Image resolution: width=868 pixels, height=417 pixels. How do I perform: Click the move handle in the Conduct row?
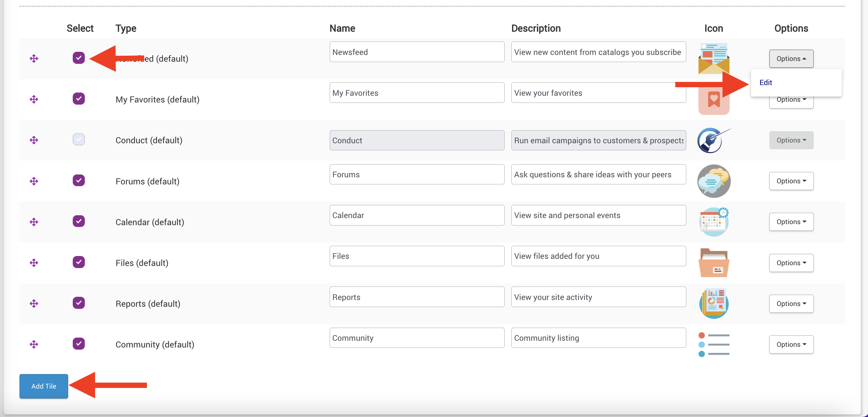[34, 140]
